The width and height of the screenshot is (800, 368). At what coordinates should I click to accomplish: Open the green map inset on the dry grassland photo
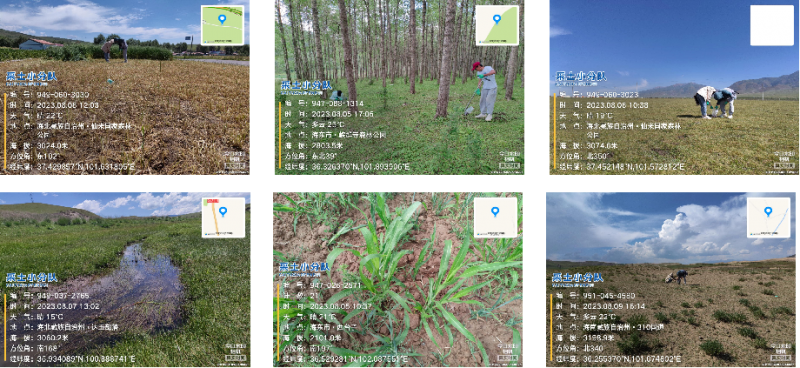pyautogui.click(x=222, y=26)
